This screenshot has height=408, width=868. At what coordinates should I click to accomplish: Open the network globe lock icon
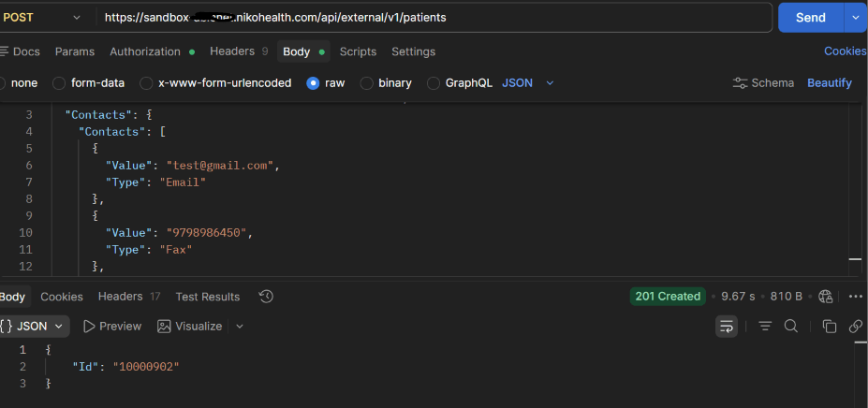click(825, 296)
